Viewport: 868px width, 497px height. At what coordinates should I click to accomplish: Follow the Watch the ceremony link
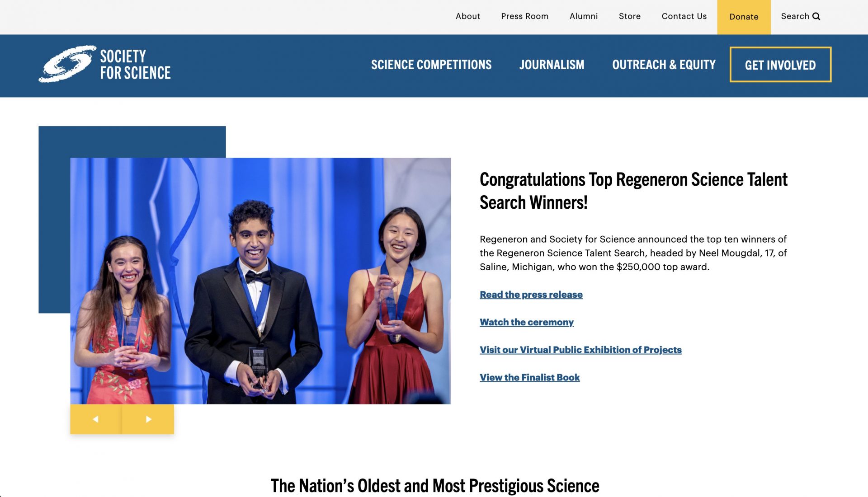(x=526, y=322)
